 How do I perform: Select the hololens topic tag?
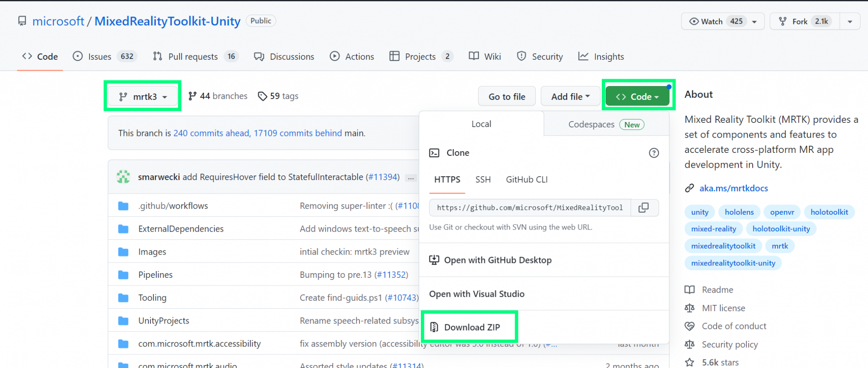tap(739, 212)
